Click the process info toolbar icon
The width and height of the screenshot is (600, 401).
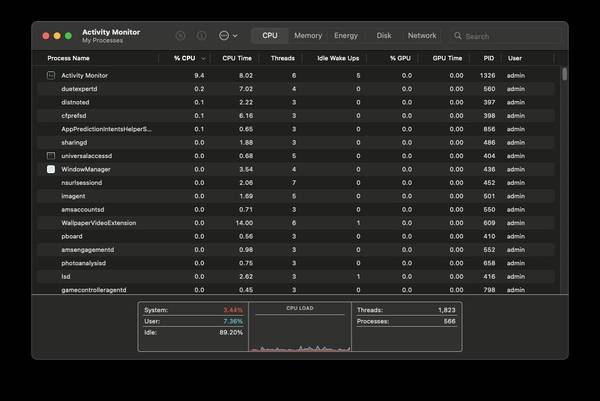coord(201,36)
